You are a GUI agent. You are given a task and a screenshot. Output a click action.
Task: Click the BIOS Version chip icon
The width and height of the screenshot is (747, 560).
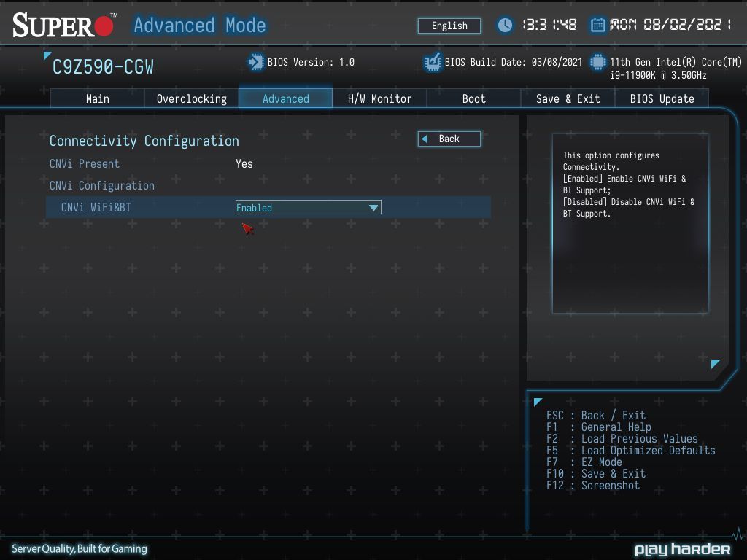click(256, 62)
